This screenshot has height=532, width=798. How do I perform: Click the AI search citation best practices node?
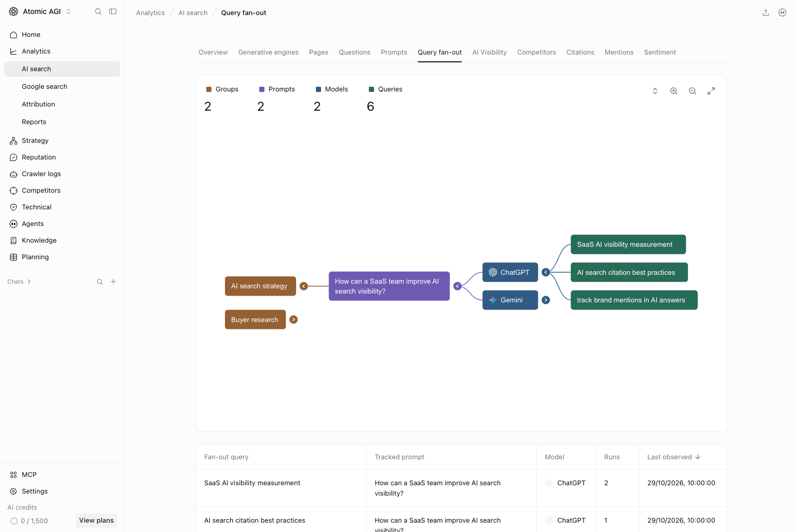[629, 272]
